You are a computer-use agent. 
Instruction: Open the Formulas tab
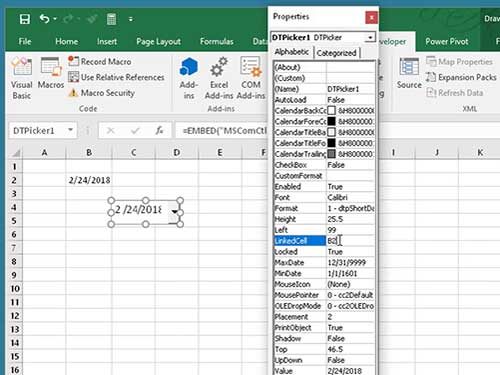pos(217,41)
